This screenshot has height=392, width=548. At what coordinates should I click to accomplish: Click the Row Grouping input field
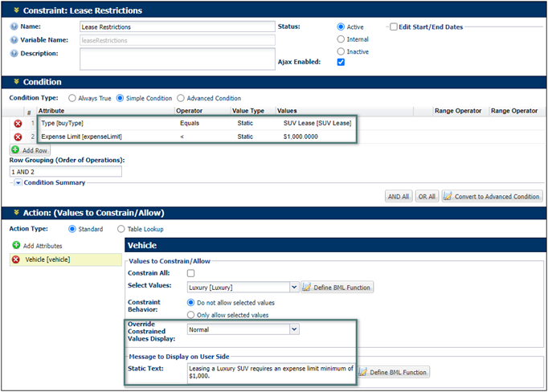[x=65, y=171]
